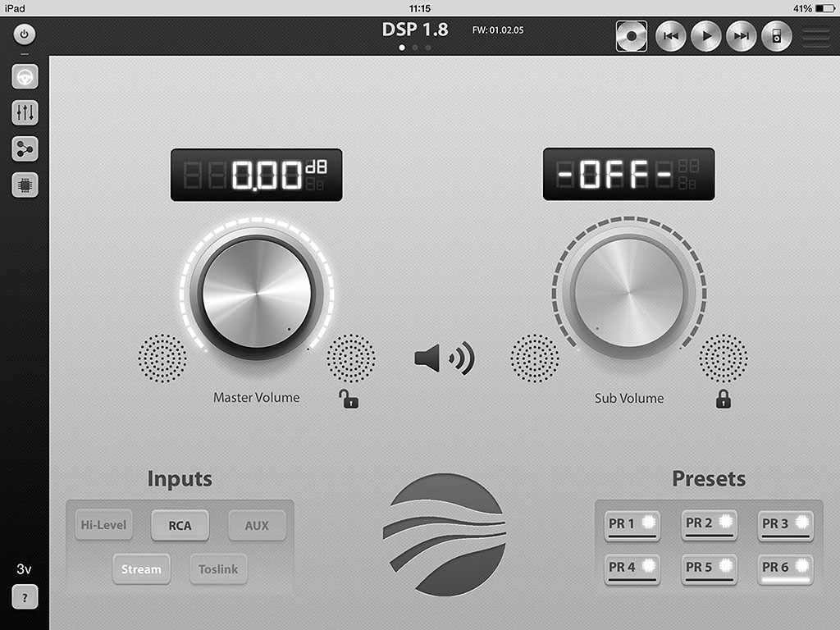Tap the Sub Volume label
Viewport: 840px width, 630px height.
[x=629, y=398]
